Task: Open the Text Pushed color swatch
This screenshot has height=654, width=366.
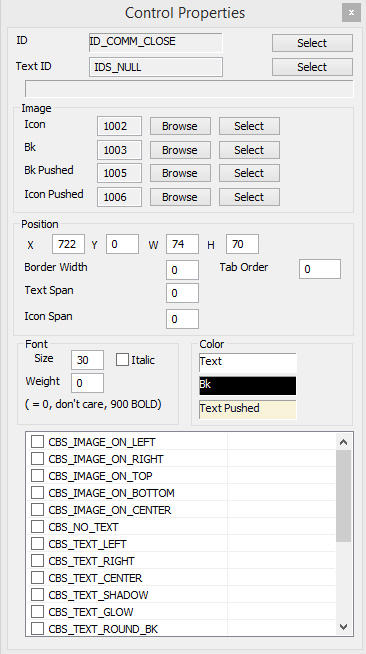Action: tap(248, 409)
